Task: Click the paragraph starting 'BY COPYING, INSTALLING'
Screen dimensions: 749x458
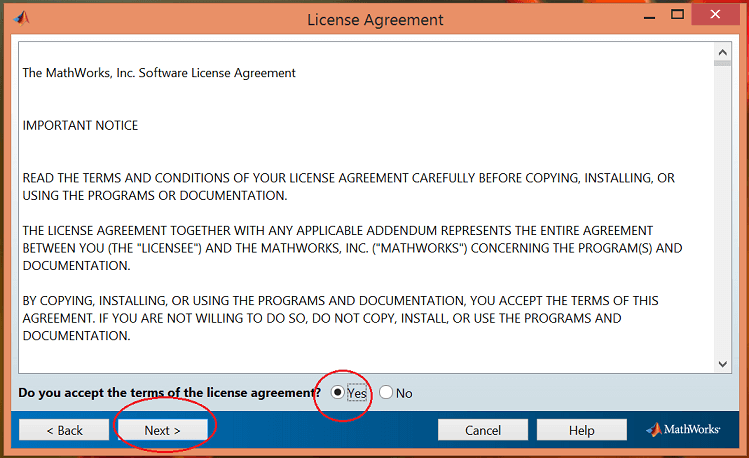Action: (x=340, y=318)
